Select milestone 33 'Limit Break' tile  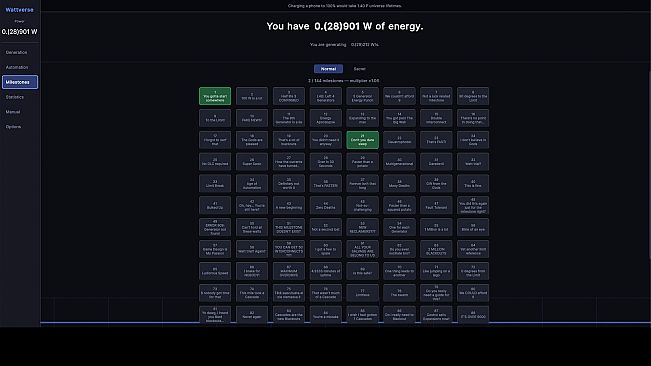coord(215,184)
